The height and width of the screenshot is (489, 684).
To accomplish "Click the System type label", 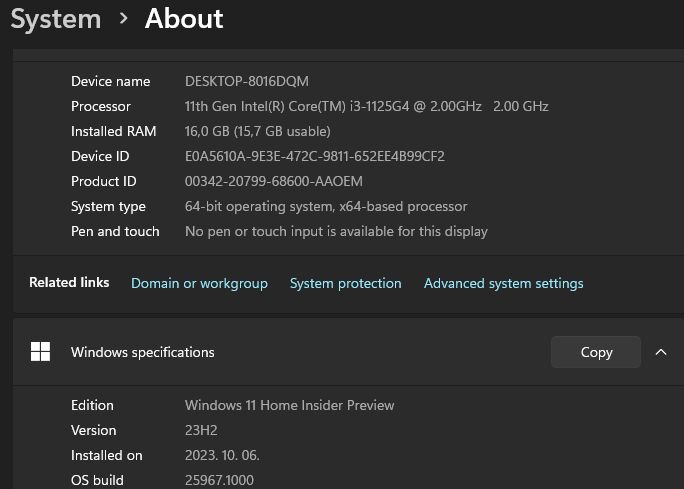I will [108, 206].
